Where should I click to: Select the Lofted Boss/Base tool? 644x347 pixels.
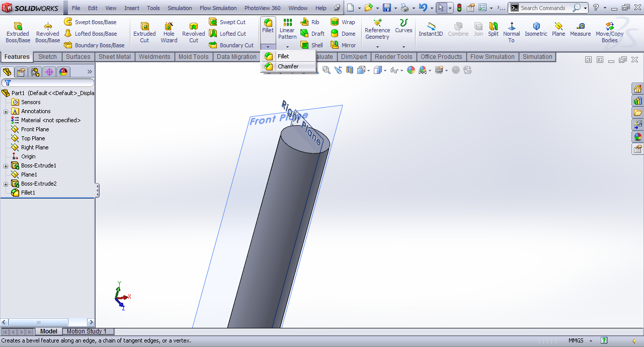click(x=91, y=34)
